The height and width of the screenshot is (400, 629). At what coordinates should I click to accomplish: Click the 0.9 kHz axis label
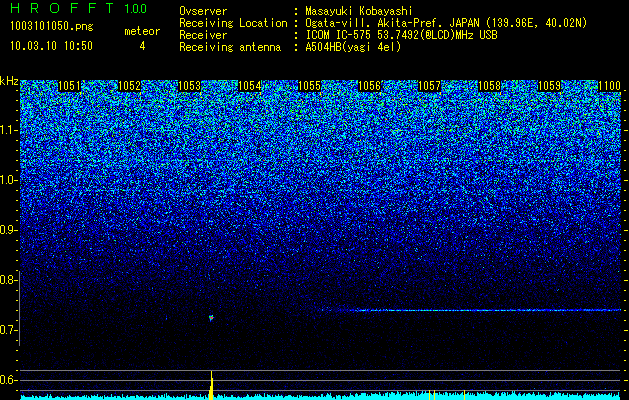click(8, 230)
